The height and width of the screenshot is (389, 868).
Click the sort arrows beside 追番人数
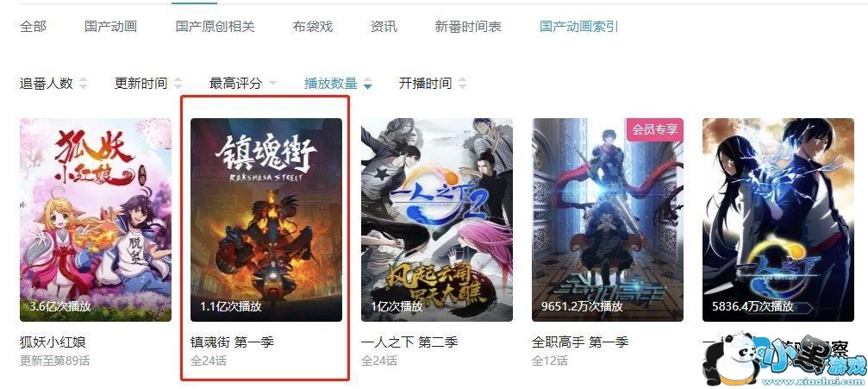[83, 84]
